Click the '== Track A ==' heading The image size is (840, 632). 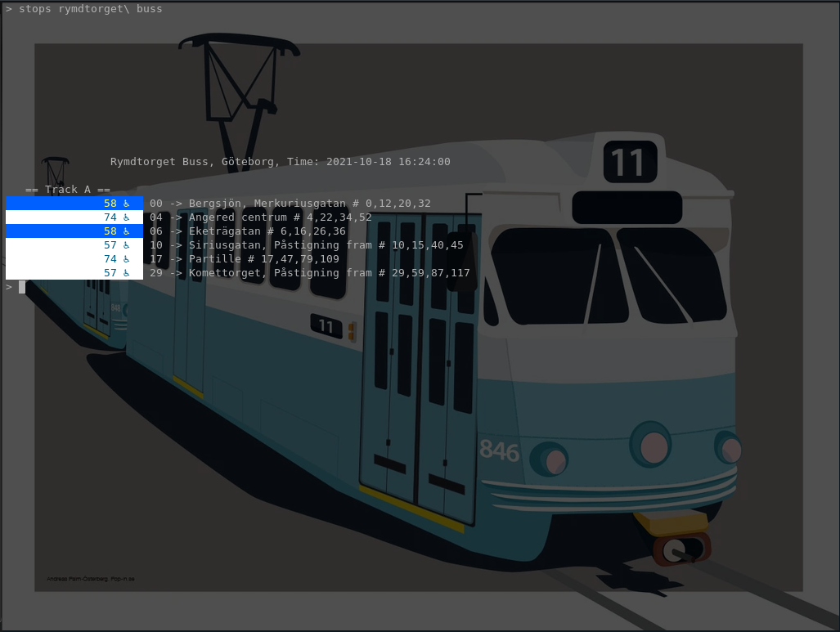coord(68,190)
